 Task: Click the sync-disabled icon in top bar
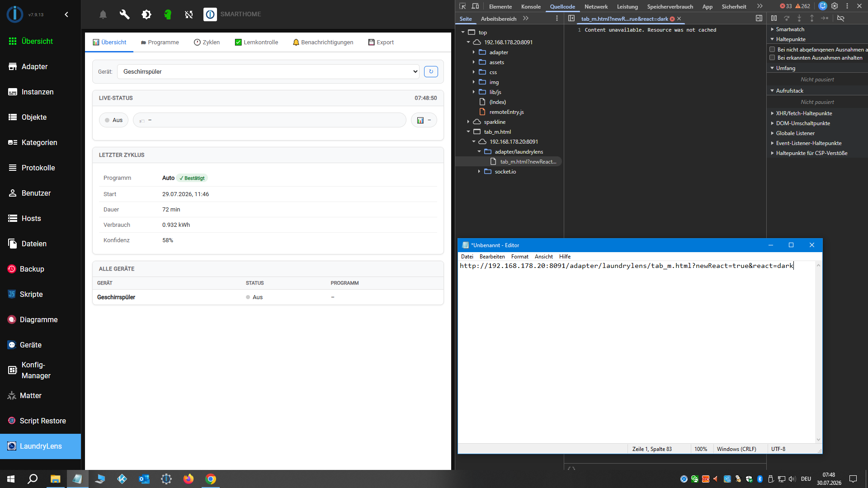pos(189,14)
